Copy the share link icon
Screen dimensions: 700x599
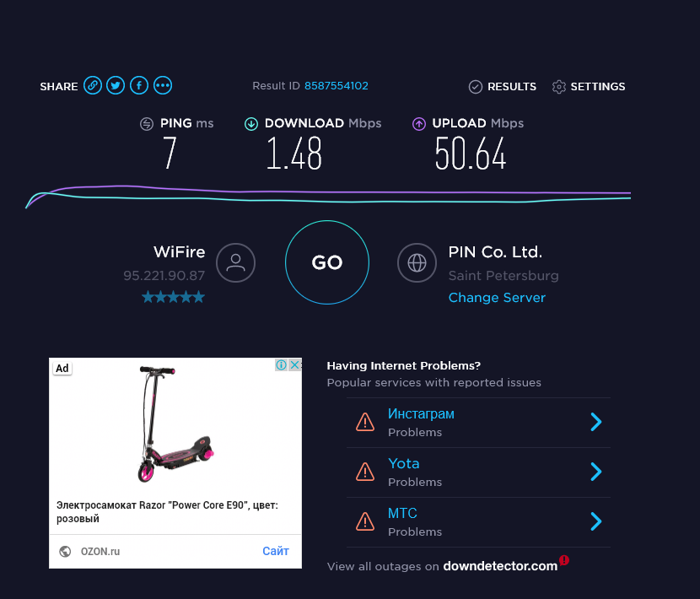pos(93,85)
